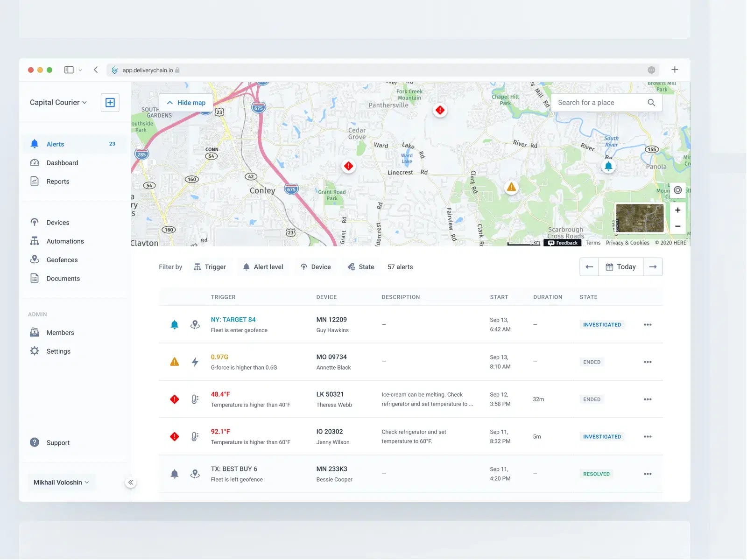Click the blue plus add button
Image resolution: width=747 pixels, height=560 pixels.
click(110, 103)
